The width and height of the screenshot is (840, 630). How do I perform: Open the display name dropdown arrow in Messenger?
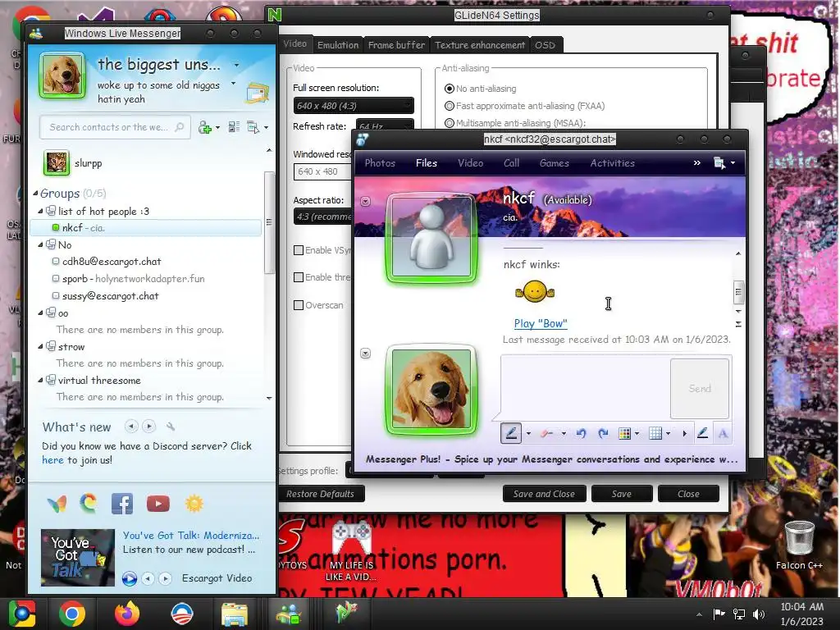[x=236, y=66]
